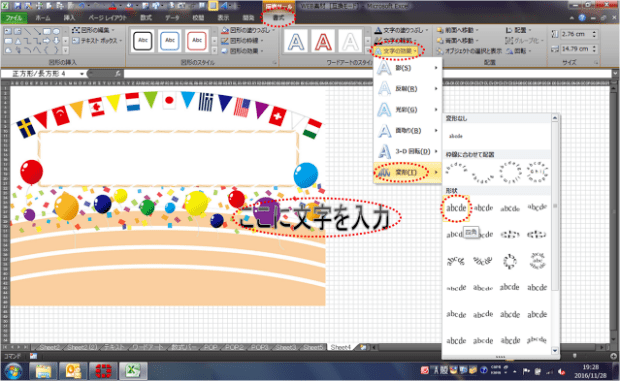Click the Excel icon in Windows taskbar
The image size is (620, 381).
click(x=133, y=371)
